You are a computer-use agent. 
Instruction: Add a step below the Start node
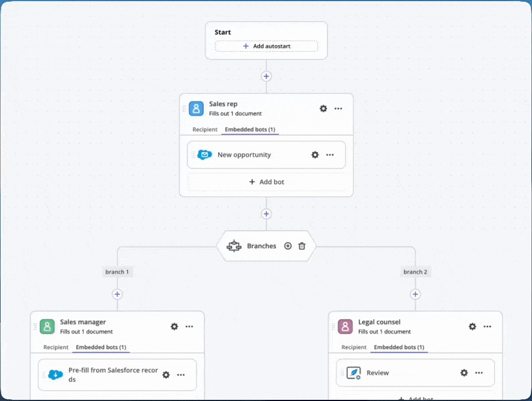[266, 76]
